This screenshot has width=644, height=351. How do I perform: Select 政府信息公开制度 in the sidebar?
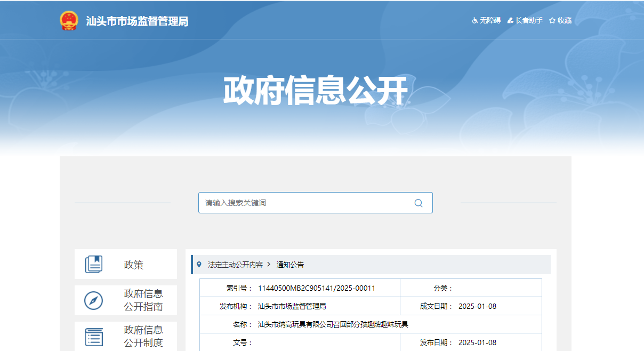coord(143,336)
